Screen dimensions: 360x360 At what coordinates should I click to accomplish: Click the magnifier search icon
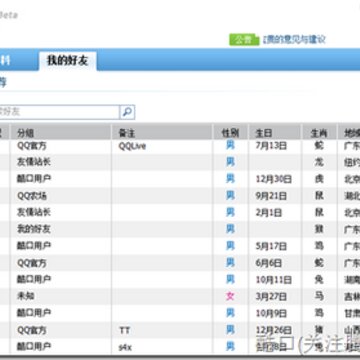tap(127, 112)
